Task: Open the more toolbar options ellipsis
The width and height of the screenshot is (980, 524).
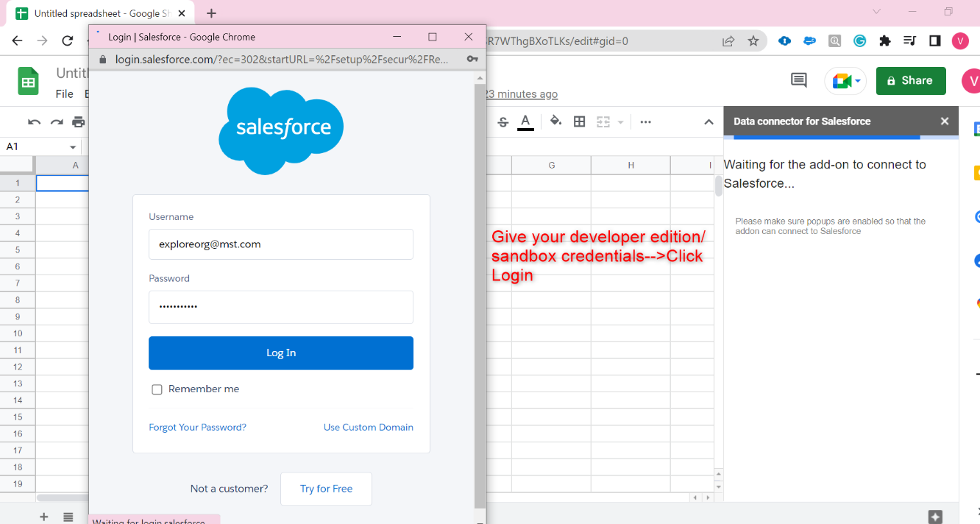Action: (x=645, y=121)
